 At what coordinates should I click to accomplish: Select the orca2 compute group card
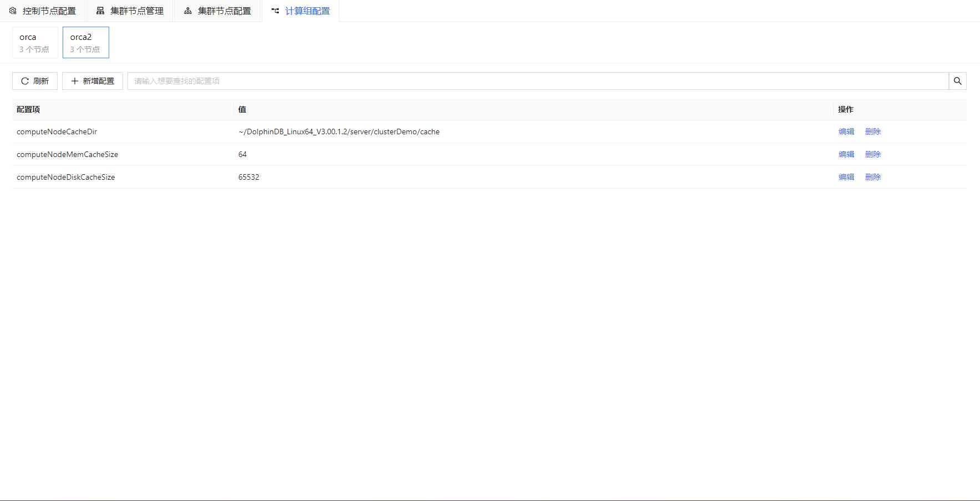click(85, 43)
